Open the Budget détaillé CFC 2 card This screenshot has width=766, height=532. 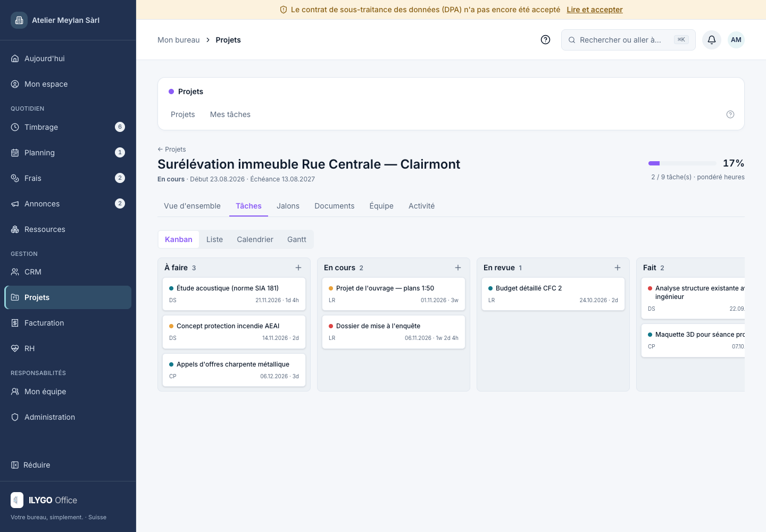pyautogui.click(x=553, y=294)
